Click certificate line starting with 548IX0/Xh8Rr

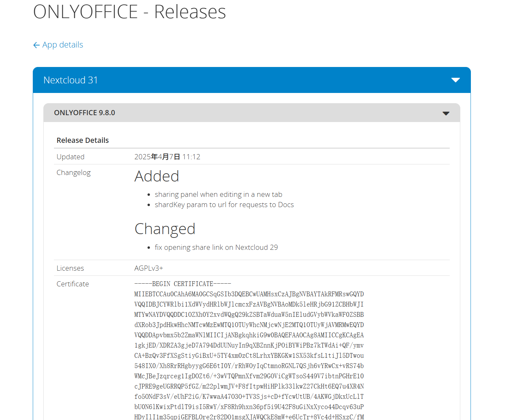pyautogui.click(x=249, y=366)
